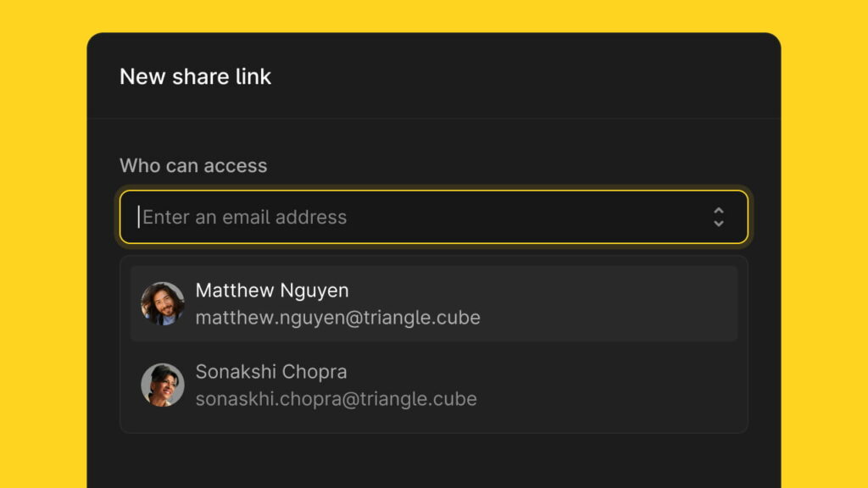
Task: Click Sonakshi Chopra's profile avatar
Action: pos(163,385)
